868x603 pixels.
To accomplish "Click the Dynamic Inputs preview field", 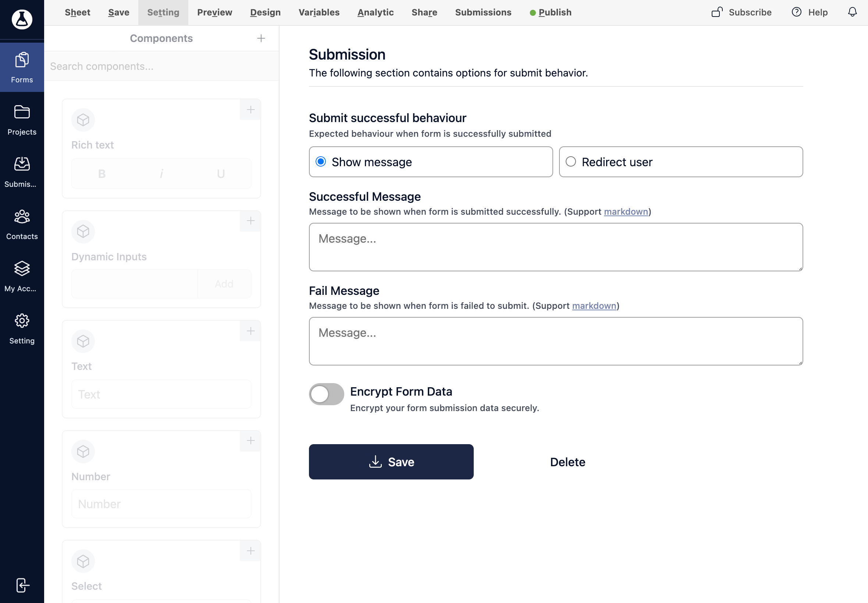I will (135, 284).
